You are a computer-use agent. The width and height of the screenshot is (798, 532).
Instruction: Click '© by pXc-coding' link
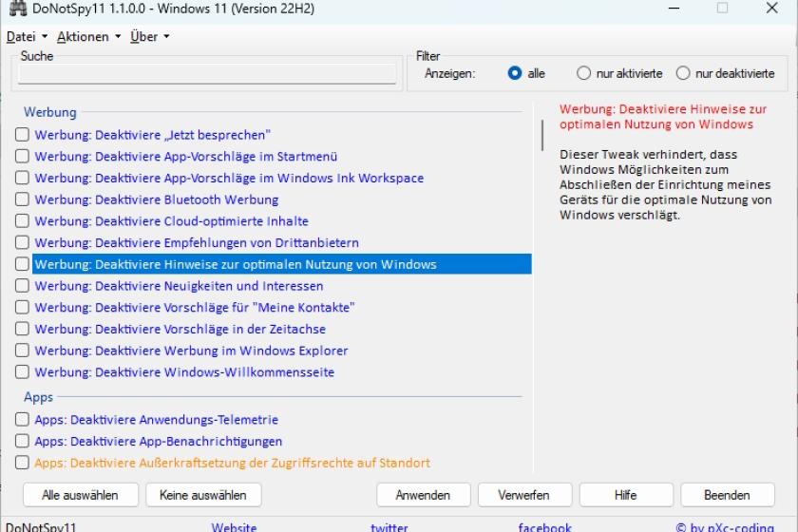click(x=725, y=527)
